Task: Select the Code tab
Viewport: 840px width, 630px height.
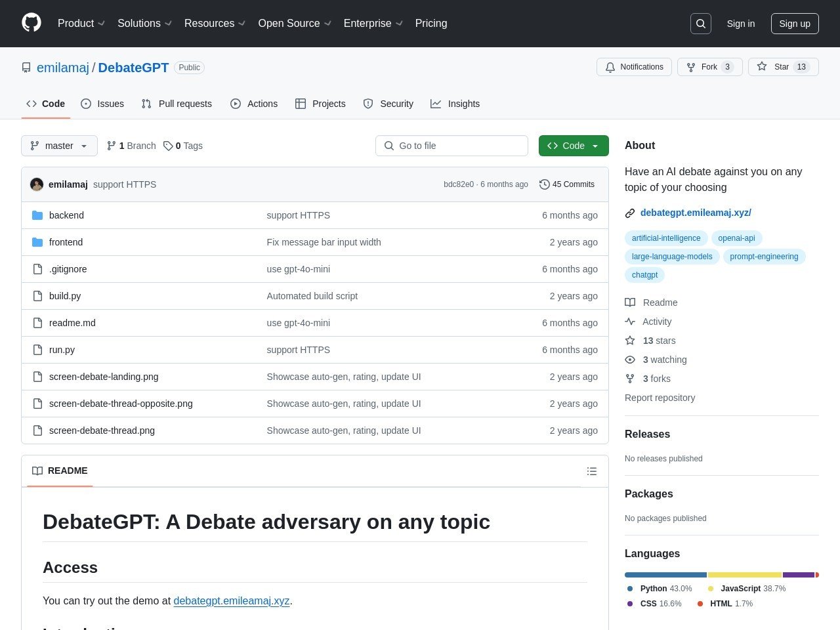Action: (x=46, y=104)
